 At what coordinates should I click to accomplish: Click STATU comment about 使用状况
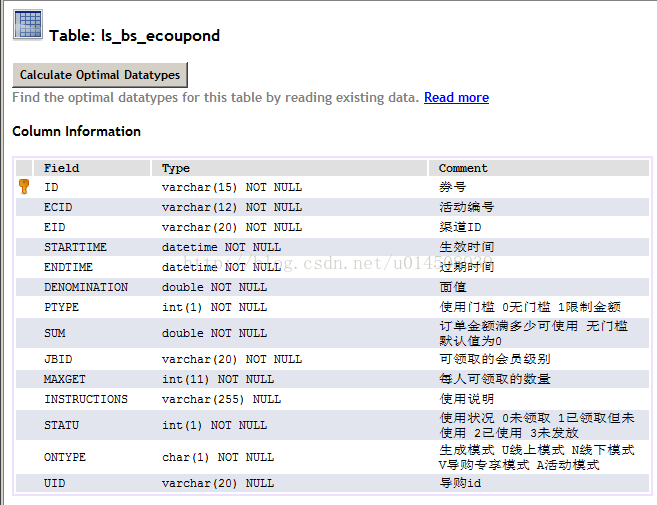click(x=537, y=425)
